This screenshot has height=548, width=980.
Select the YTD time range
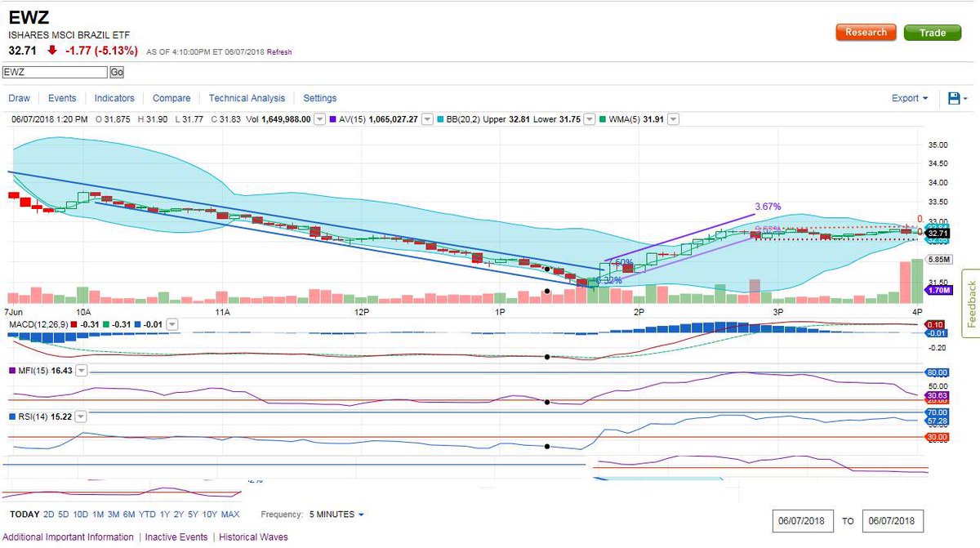coord(147,515)
